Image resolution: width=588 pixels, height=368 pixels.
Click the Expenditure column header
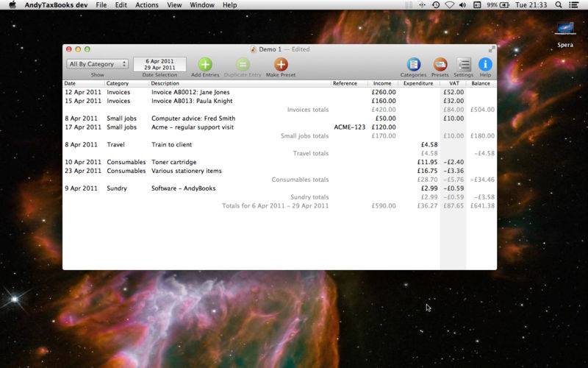tap(418, 83)
